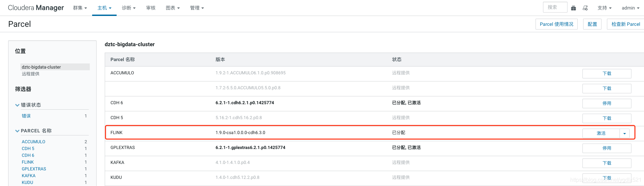Open the 管理 menu
This screenshot has height=186, width=644.
[197, 8]
